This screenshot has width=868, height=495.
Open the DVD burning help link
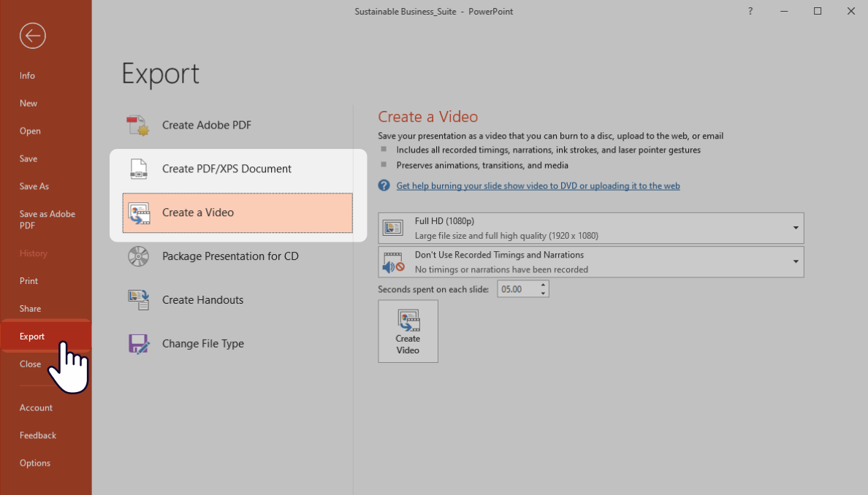pos(538,185)
